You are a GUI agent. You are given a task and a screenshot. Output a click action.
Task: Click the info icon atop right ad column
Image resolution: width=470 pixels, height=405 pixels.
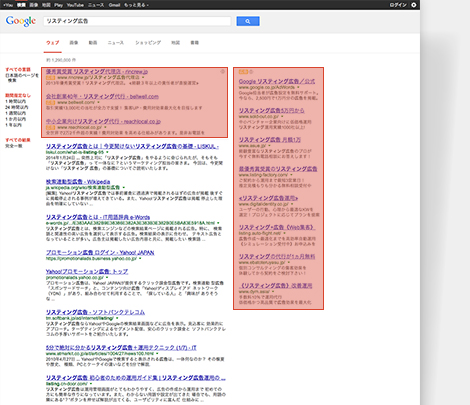click(251, 72)
